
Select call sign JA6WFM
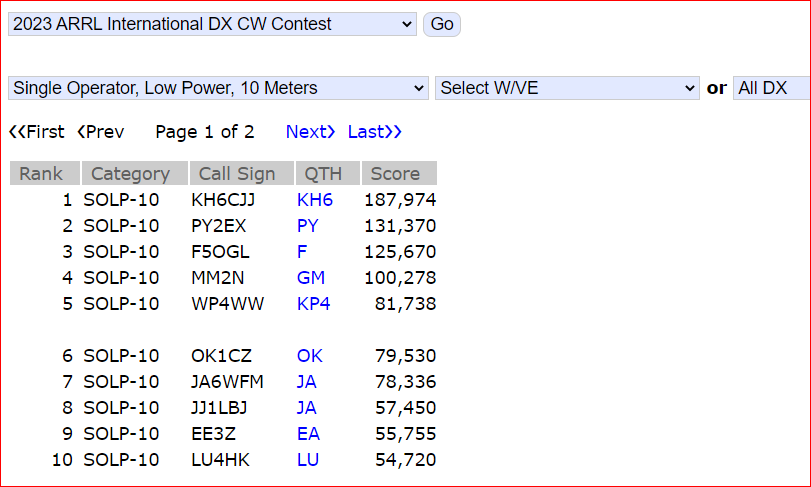coord(227,382)
